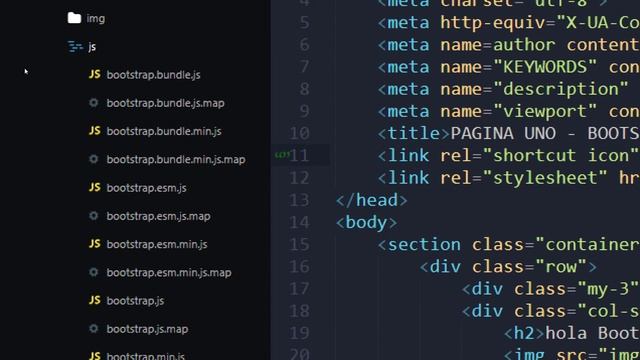The height and width of the screenshot is (360, 640).
Task: Click gear icon of bootstrap.bundle.js.map
Action: pyautogui.click(x=94, y=102)
